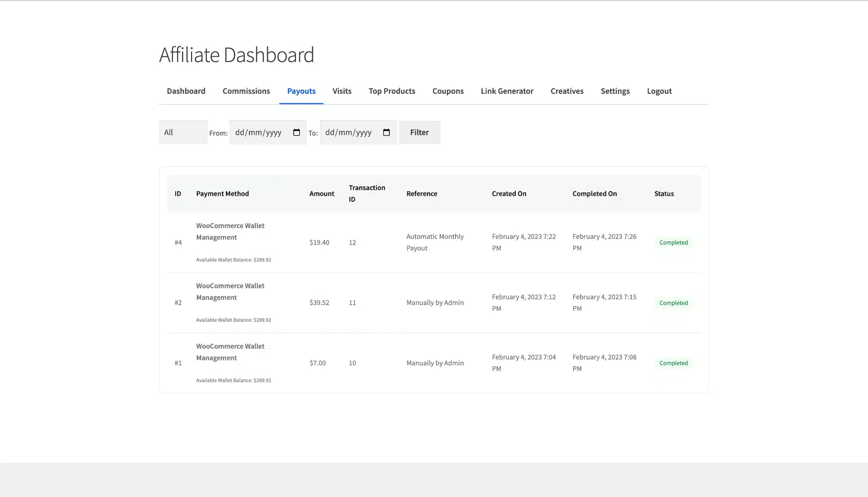Go to the Visits tab

coord(342,91)
